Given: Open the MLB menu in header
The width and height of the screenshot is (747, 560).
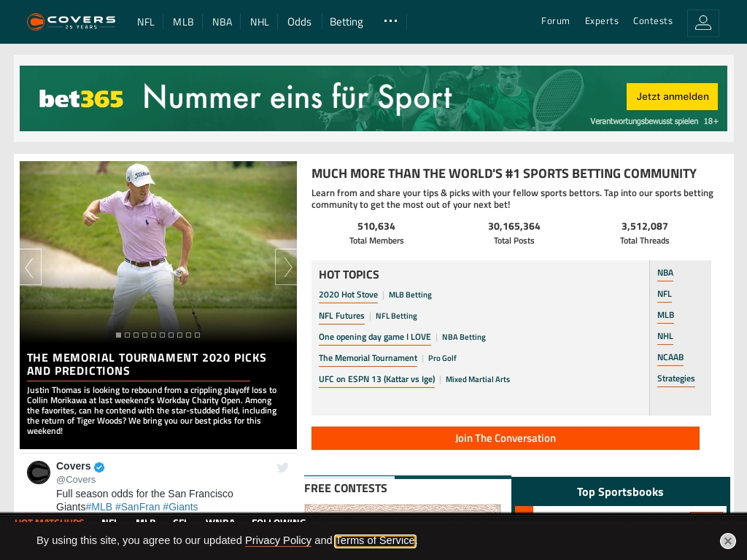Looking at the screenshot, I should pos(183,22).
